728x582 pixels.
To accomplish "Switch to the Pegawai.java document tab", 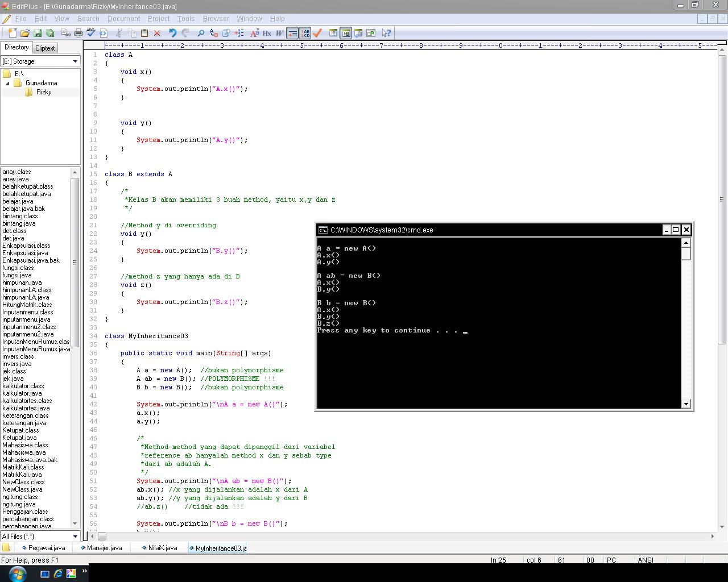I will tap(43, 548).
